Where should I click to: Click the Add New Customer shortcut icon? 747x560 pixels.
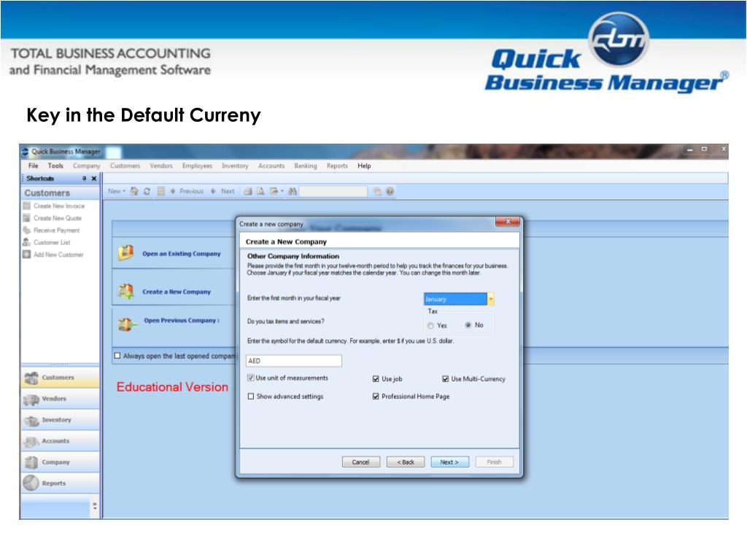(27, 254)
